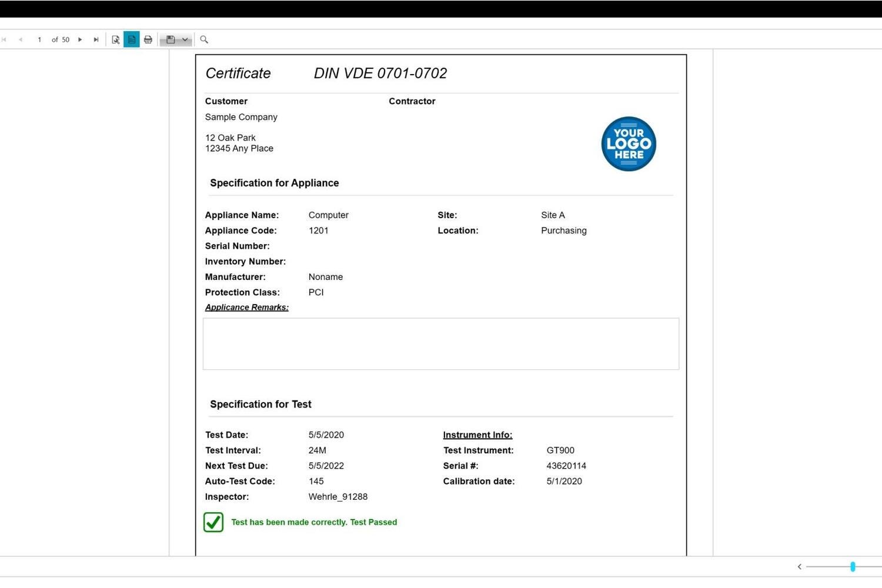Screen dimensions: 882x588
Task: Print the certificate report
Action: [148, 40]
